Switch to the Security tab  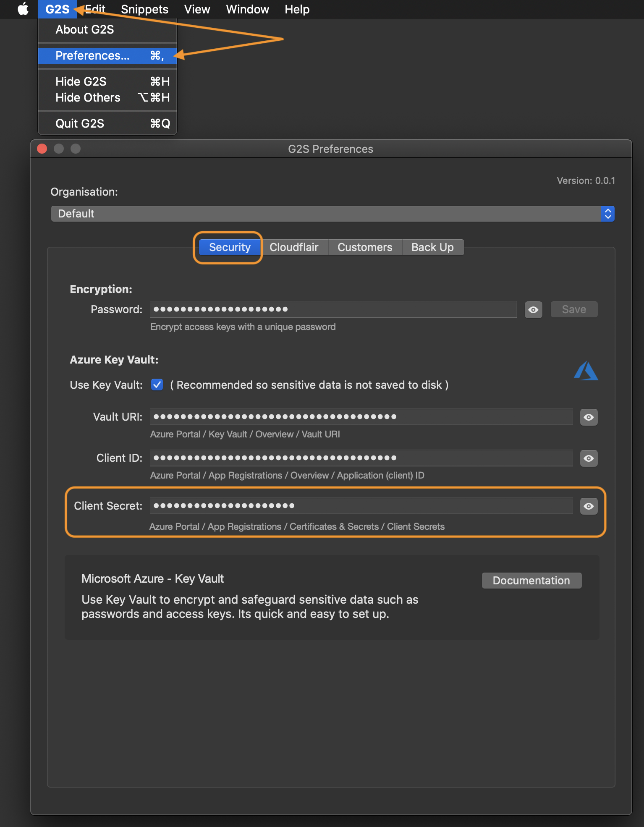230,247
